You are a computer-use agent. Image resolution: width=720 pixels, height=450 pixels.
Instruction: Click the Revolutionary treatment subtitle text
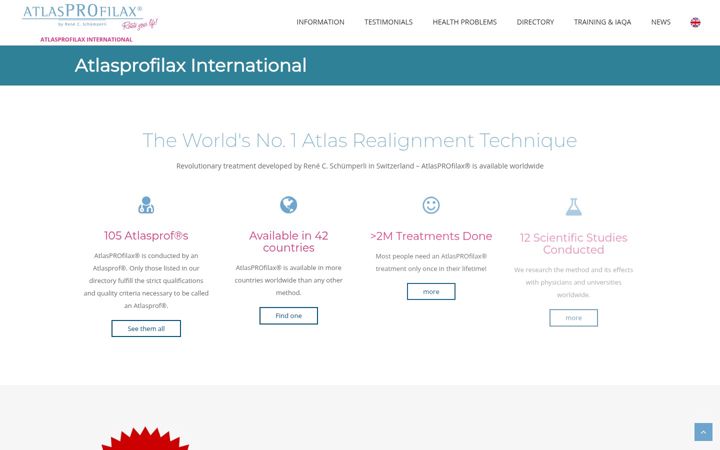(360, 166)
